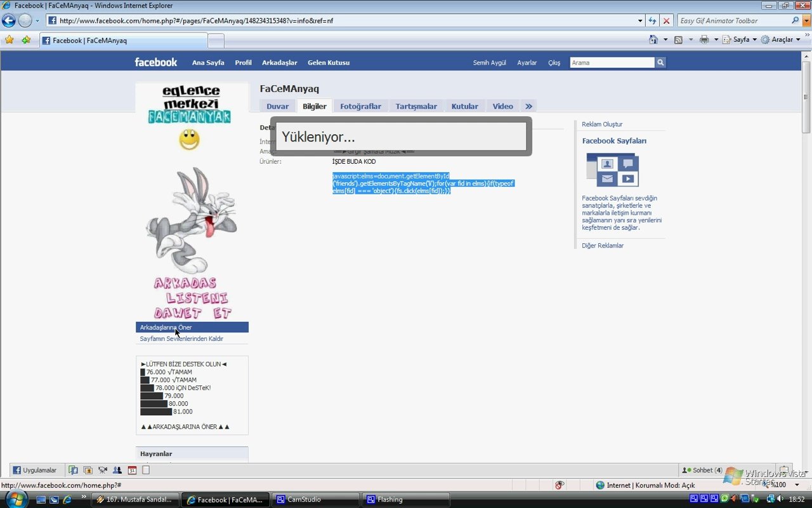Open the notes app icon in Facebook bottom bar
The image size is (812, 508).
146,471
